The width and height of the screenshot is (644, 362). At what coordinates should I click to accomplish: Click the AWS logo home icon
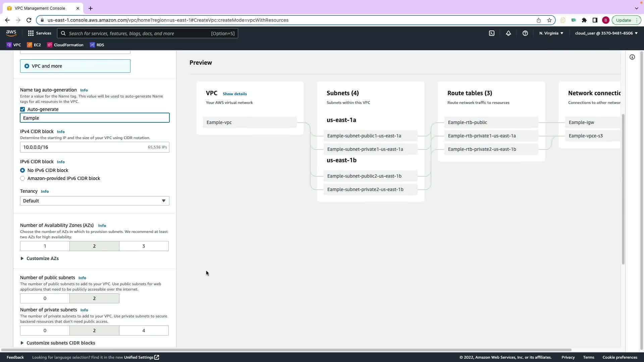click(11, 33)
